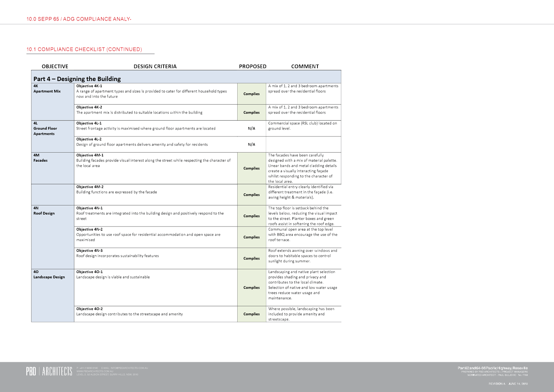Select the 'Objective 4K-2' label

[x=89, y=107]
